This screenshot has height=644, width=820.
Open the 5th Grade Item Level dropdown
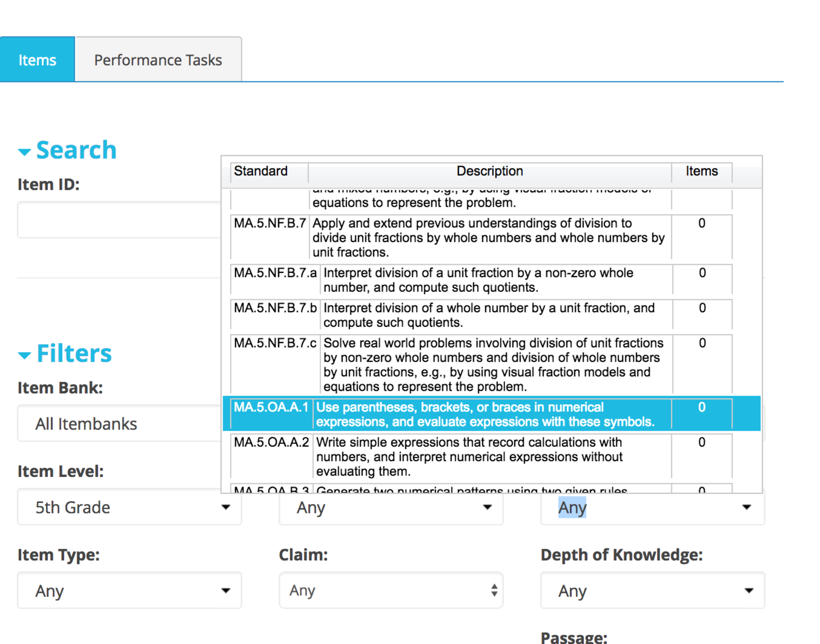pos(129,507)
